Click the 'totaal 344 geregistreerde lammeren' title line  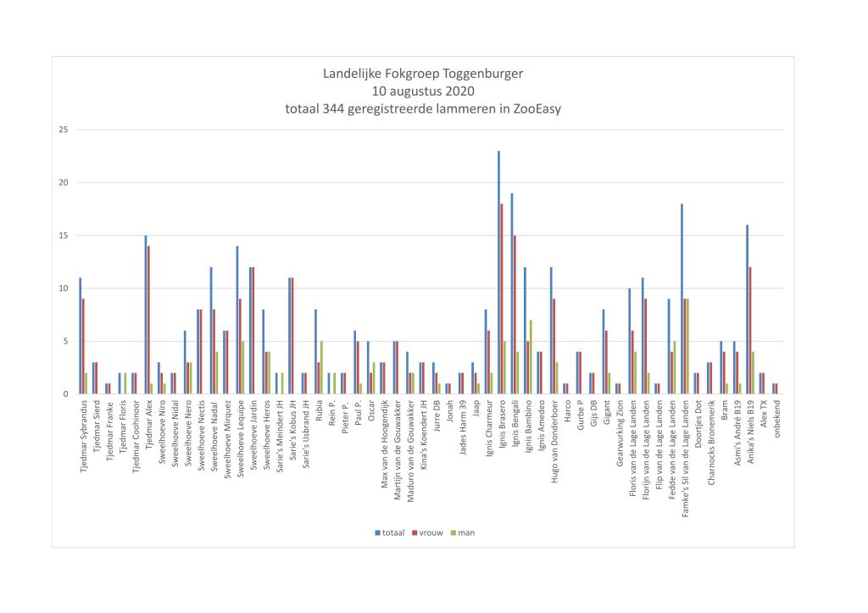click(x=423, y=109)
